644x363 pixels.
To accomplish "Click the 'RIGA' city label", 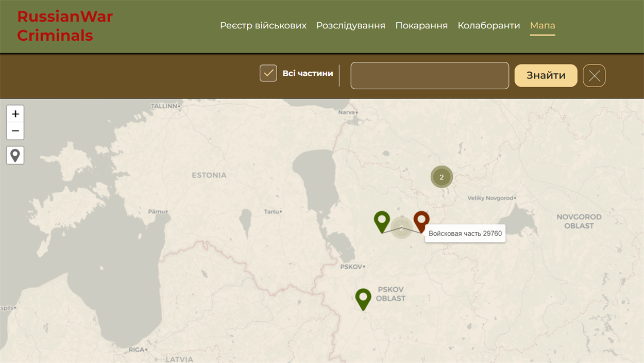I will point(137,350).
